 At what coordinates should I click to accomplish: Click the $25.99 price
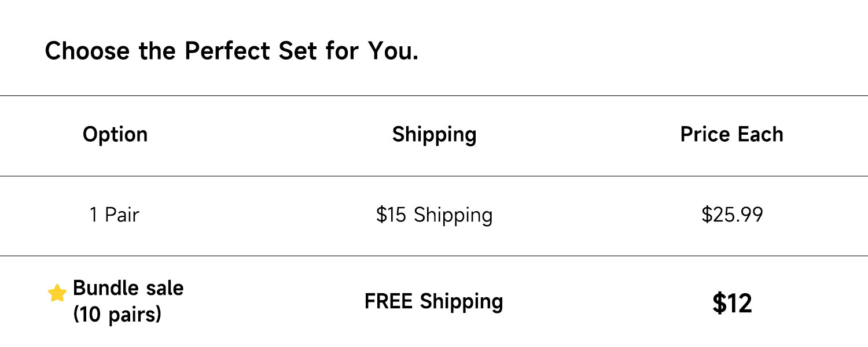point(732,215)
